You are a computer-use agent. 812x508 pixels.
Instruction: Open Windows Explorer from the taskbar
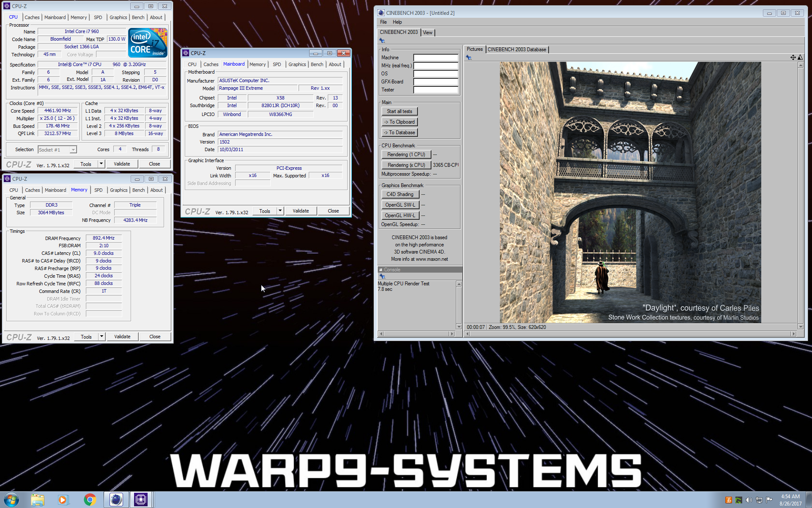(38, 500)
